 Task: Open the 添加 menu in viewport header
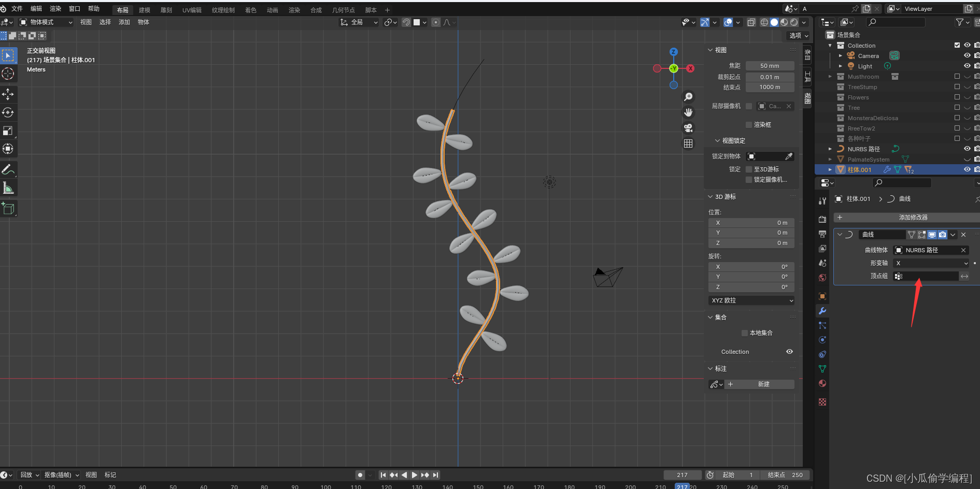tap(124, 22)
